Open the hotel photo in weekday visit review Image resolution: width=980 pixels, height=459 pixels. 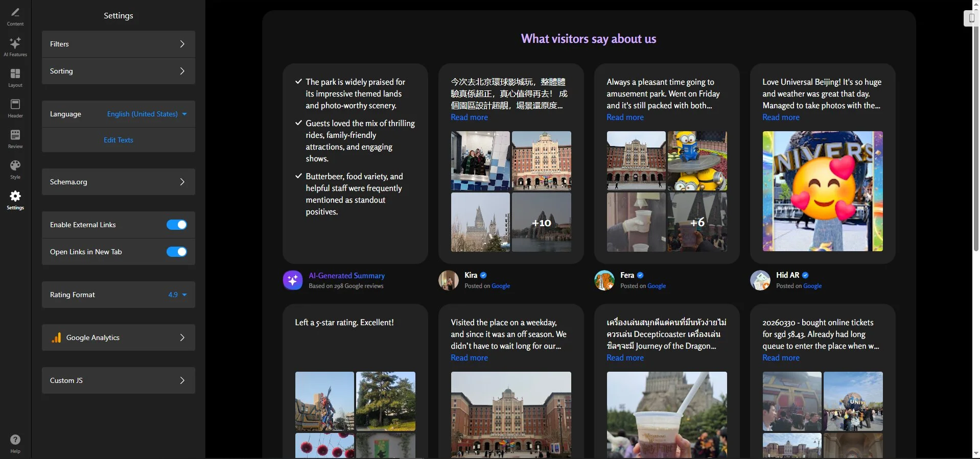[x=511, y=415]
